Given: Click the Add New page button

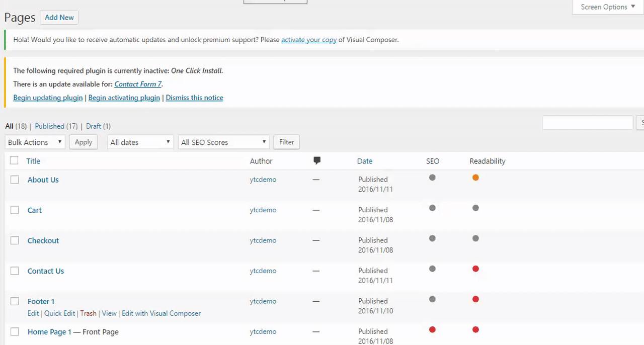Looking at the screenshot, I should (59, 18).
